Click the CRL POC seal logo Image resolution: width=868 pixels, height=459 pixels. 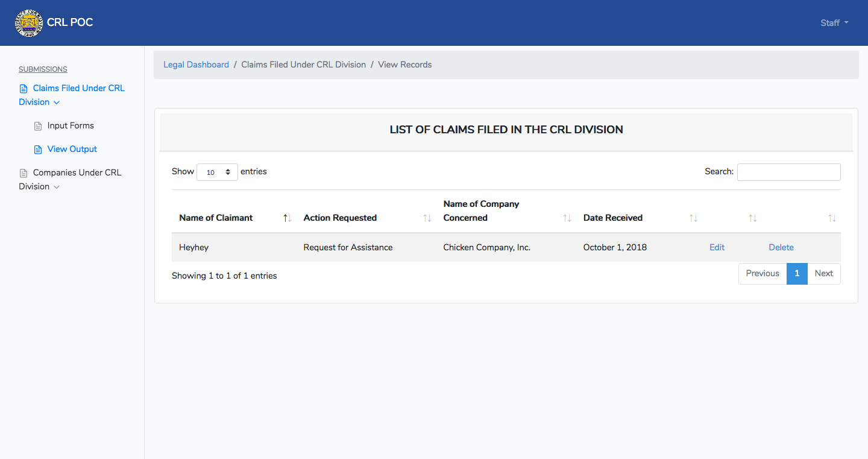(x=29, y=23)
